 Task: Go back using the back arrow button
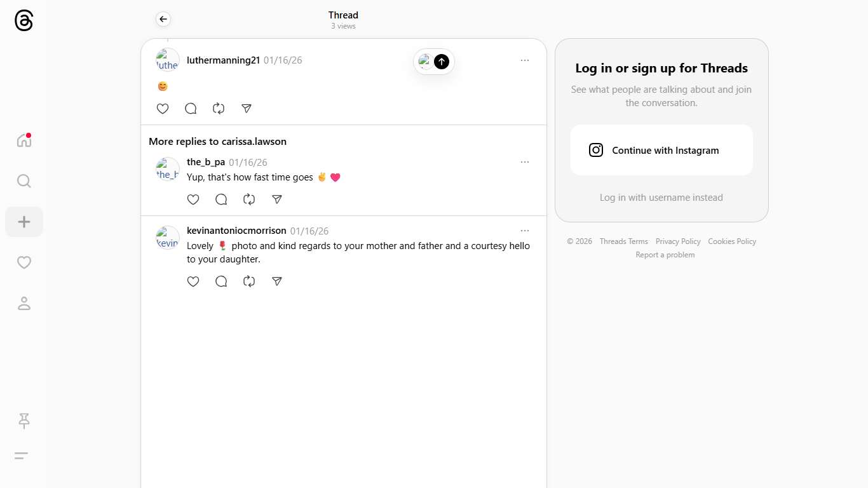click(x=163, y=19)
